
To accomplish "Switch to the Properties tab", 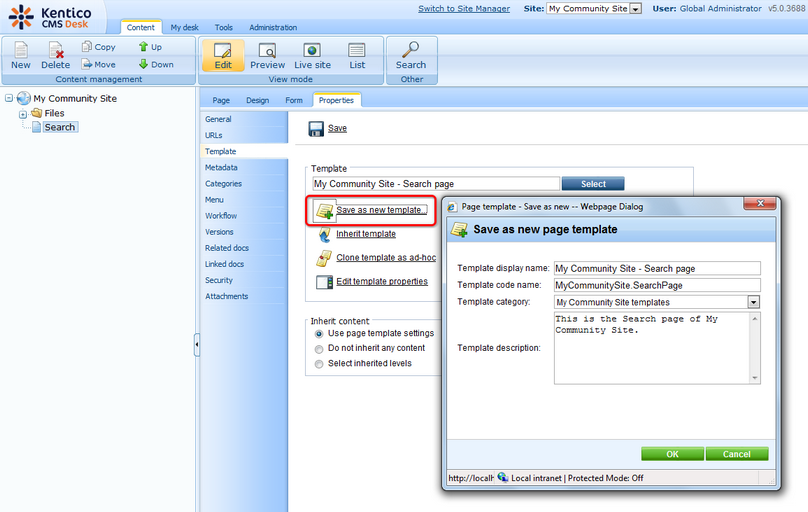I will click(x=336, y=100).
